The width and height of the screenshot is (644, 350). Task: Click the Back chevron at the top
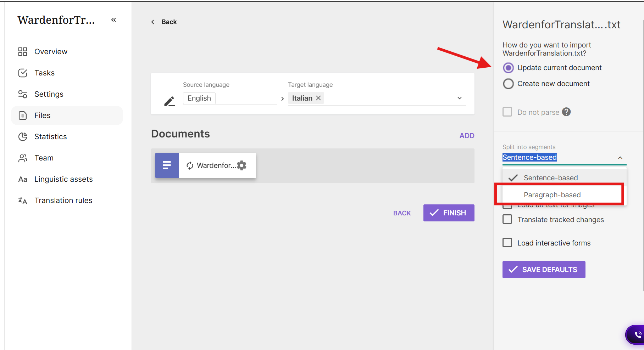[153, 22]
